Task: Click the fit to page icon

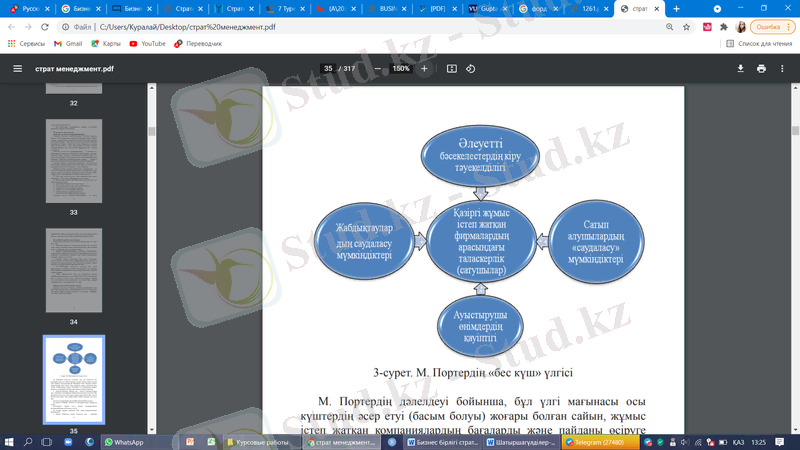Action: pos(452,68)
